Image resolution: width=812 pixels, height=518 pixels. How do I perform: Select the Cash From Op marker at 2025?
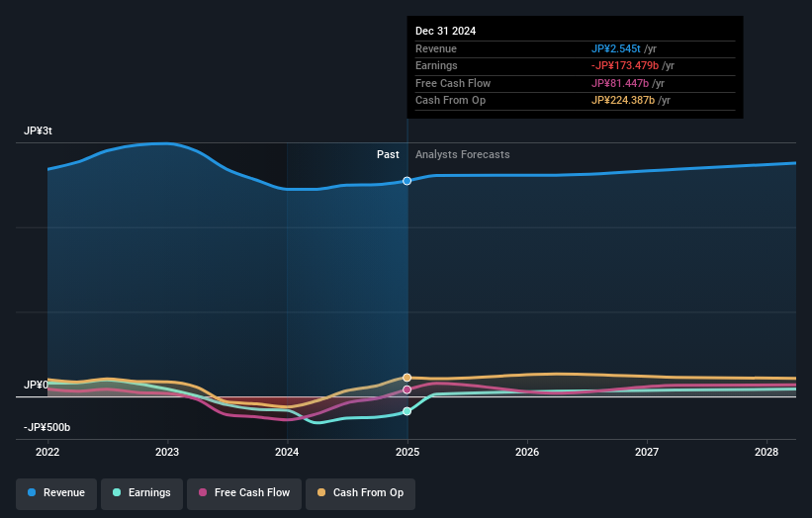click(x=407, y=378)
